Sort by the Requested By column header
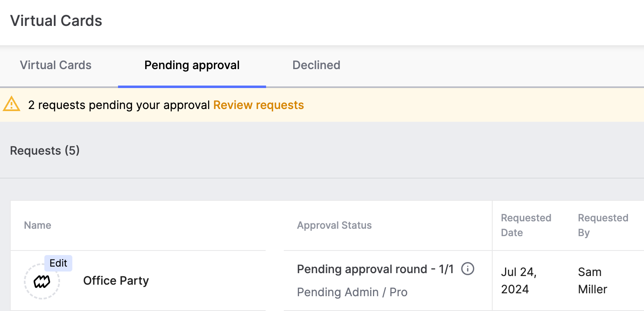Screen dimensions: 644x311 point(603,225)
